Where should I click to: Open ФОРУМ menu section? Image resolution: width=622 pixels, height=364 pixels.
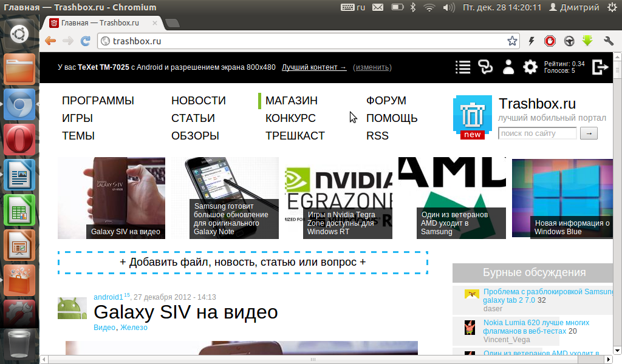pos(386,101)
